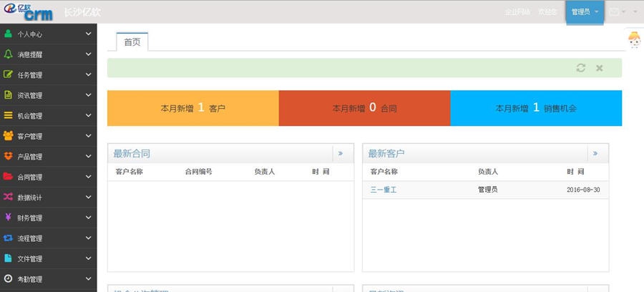
Task: Expand the 消息提醒 chevron
Action: pos(88,54)
